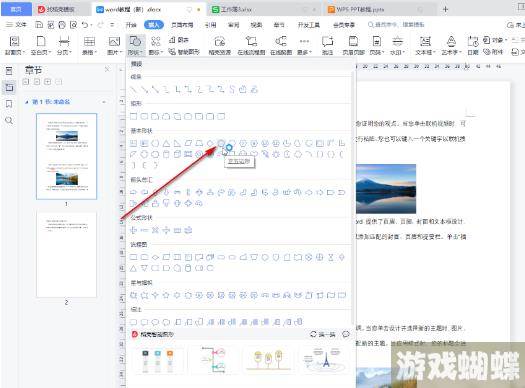This screenshot has width=525, height=388.
Task: Select the plus sign equation shape
Action: pyautogui.click(x=133, y=230)
